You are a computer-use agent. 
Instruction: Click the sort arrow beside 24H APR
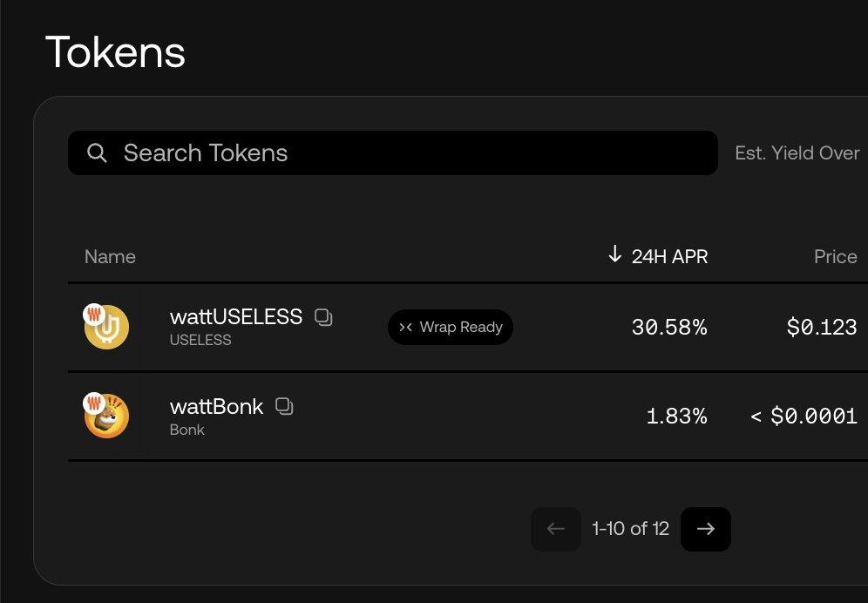coord(615,254)
